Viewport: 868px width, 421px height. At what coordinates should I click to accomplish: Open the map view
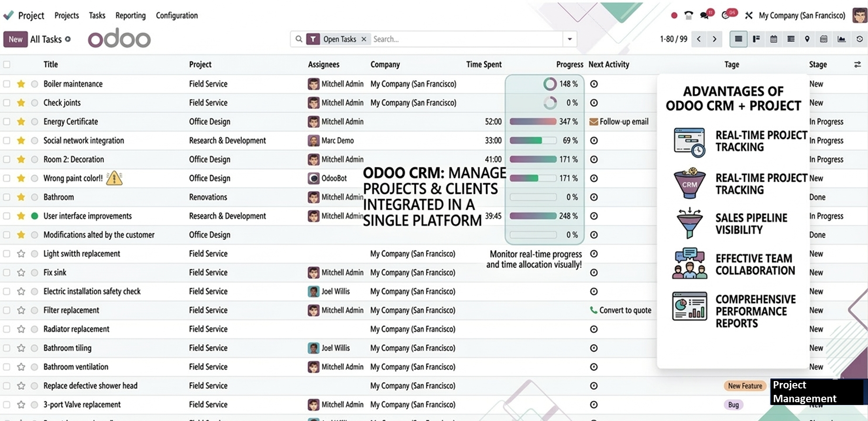point(807,39)
